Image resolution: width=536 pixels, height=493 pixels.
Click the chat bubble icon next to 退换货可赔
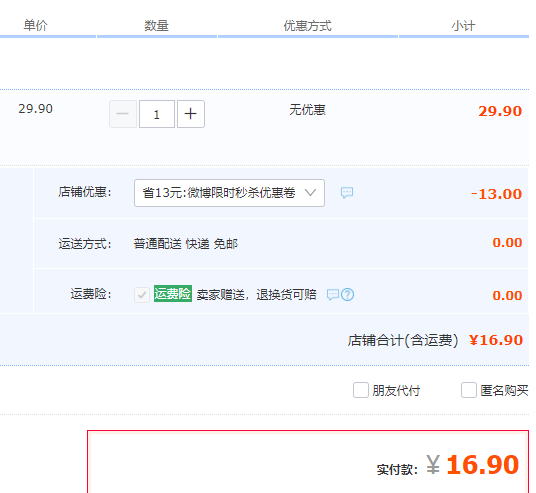coord(333,294)
